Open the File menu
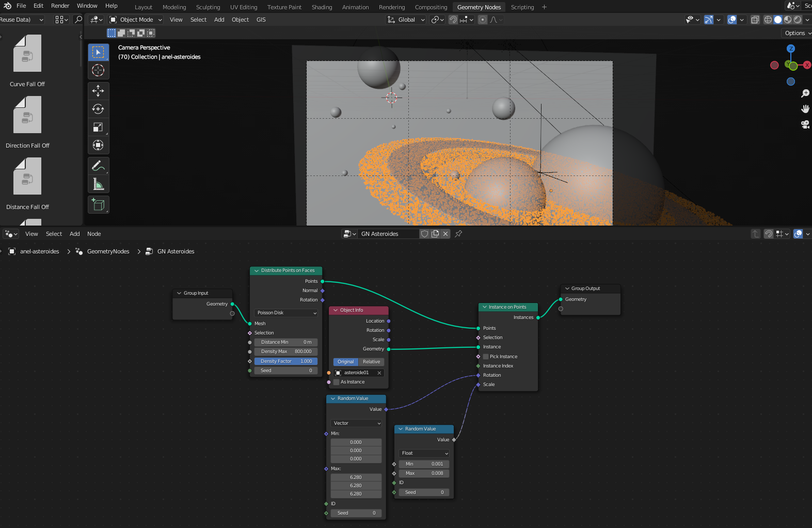812x528 pixels. [x=21, y=6]
